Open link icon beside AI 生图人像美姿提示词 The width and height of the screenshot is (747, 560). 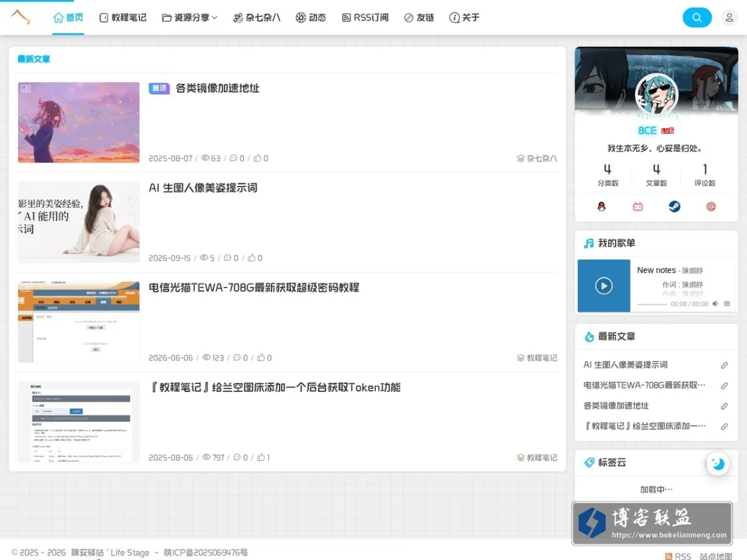(725, 365)
